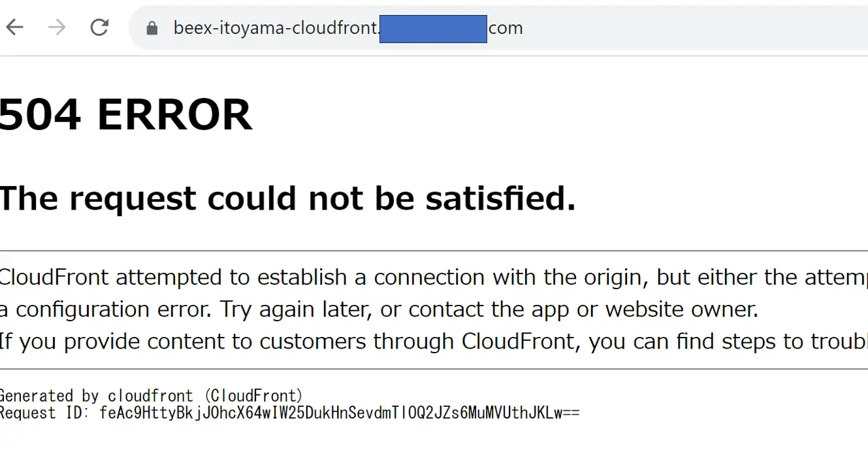Reload the page with the refresh icon
The height and width of the screenshot is (461, 868).
coord(99,27)
